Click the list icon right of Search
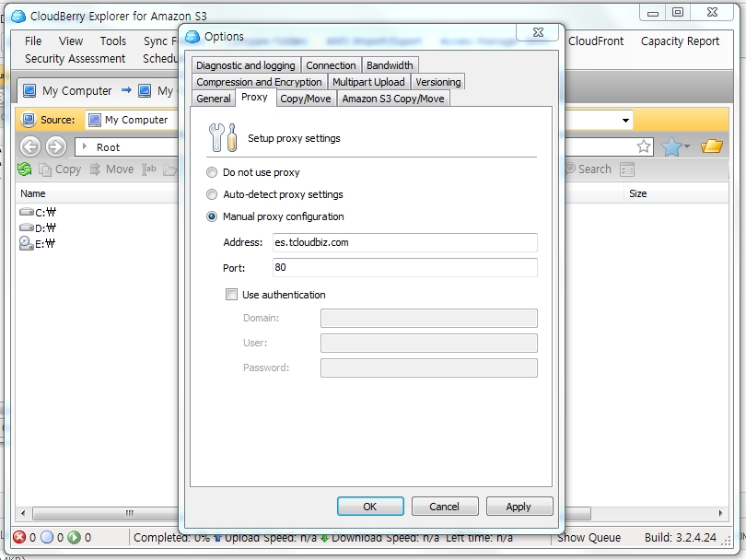746x560 pixels. [627, 169]
